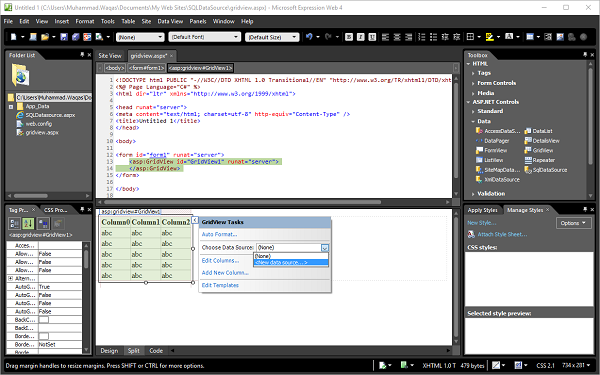Show categorized view in Tag Properties
Viewport: 600px width, 375px height.
click(x=15, y=223)
